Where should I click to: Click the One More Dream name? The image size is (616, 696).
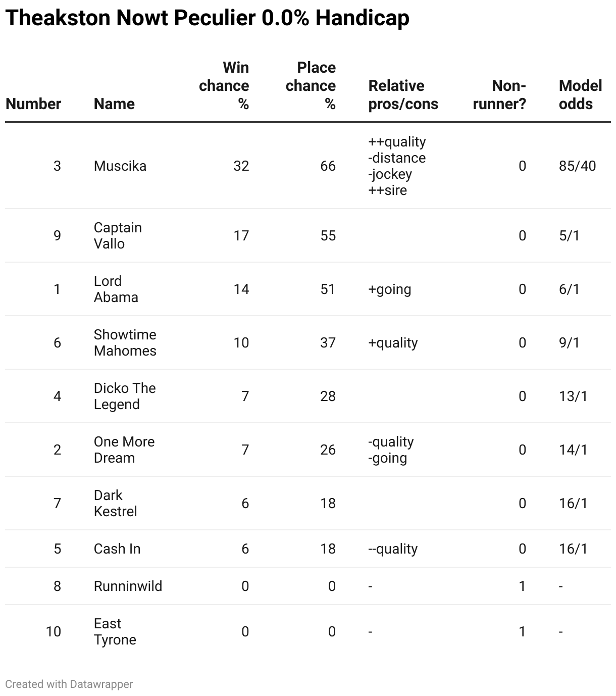click(124, 450)
